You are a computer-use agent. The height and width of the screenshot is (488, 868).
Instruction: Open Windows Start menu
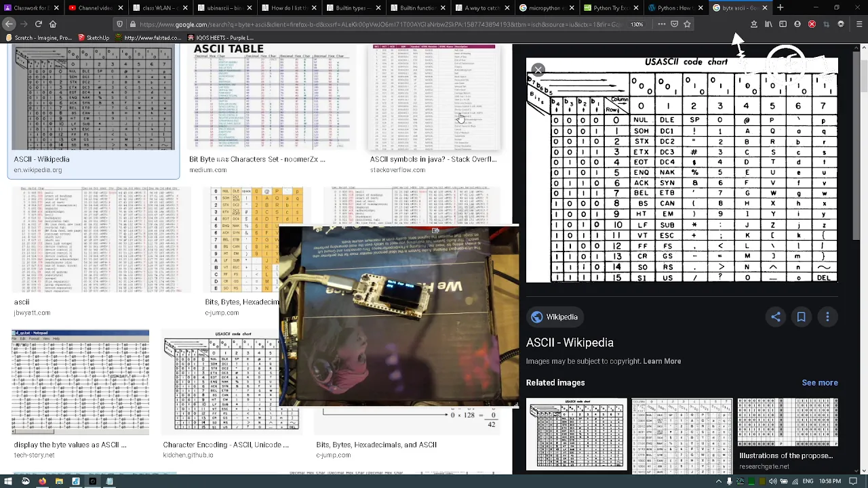coord(8,481)
